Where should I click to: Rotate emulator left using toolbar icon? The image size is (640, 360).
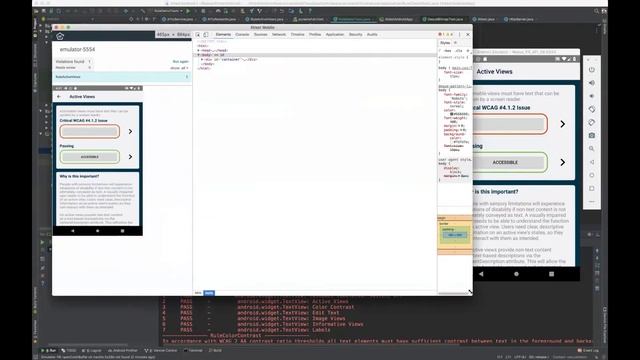tap(591, 109)
